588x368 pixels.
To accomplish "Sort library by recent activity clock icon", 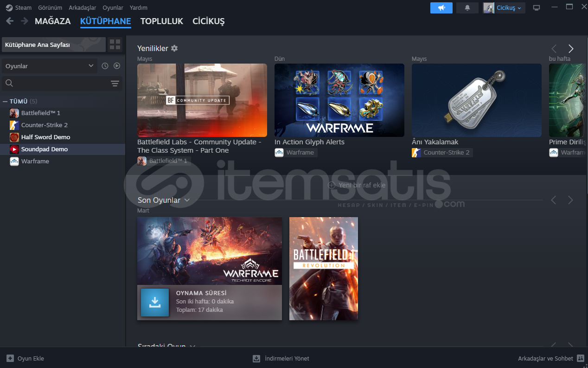I will tap(105, 66).
